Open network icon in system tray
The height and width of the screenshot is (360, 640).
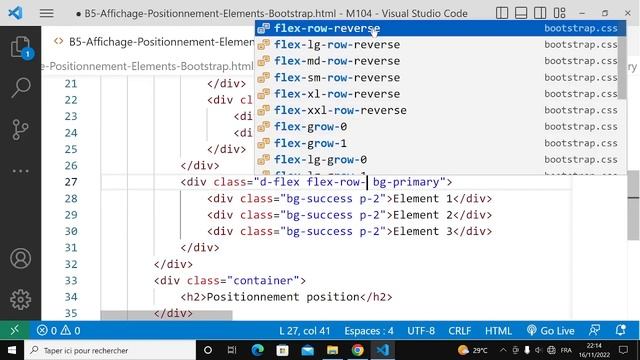click(x=551, y=350)
